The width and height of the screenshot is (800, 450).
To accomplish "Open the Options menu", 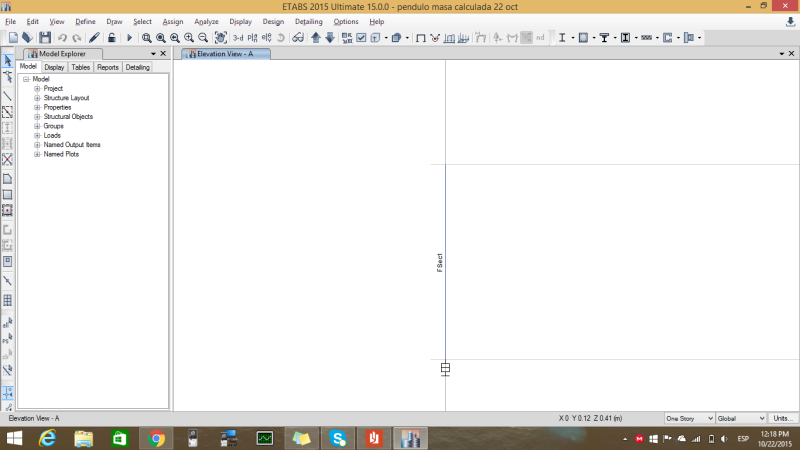I will [x=346, y=21].
